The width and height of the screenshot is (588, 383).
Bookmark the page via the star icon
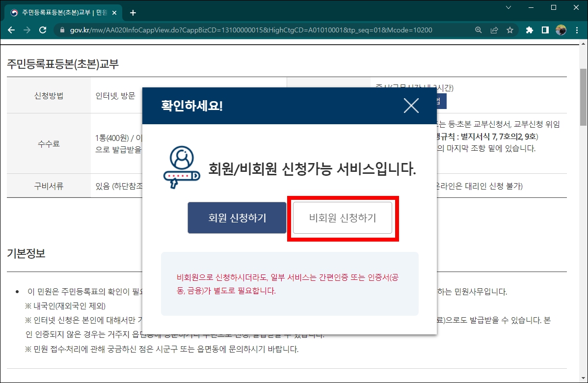(510, 29)
